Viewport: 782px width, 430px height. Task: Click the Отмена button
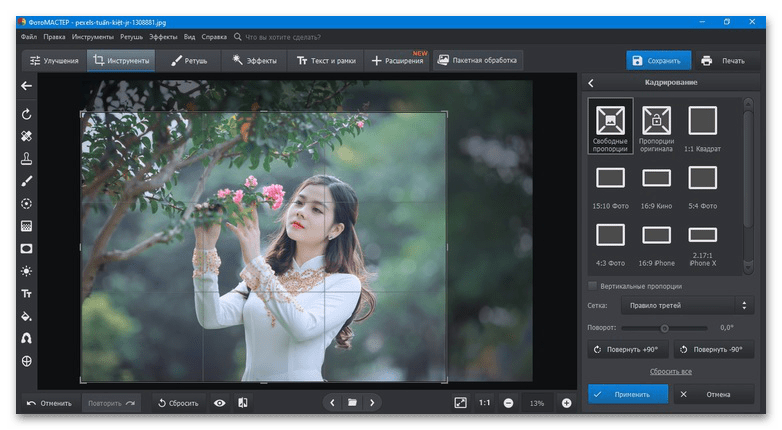point(713,394)
